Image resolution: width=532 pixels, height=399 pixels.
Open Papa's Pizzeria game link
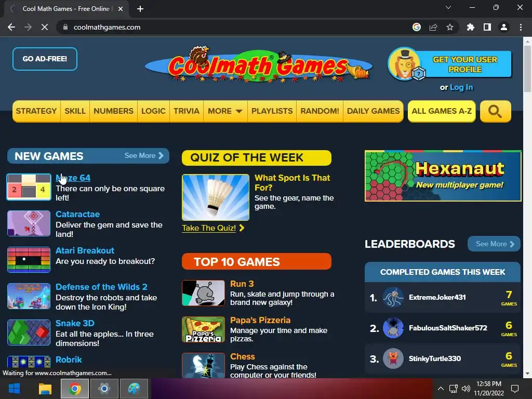(260, 320)
